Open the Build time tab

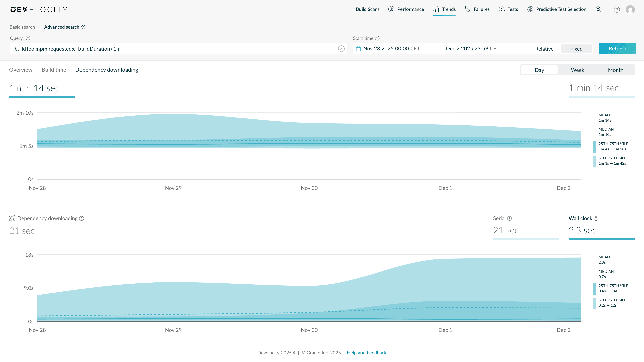point(54,70)
